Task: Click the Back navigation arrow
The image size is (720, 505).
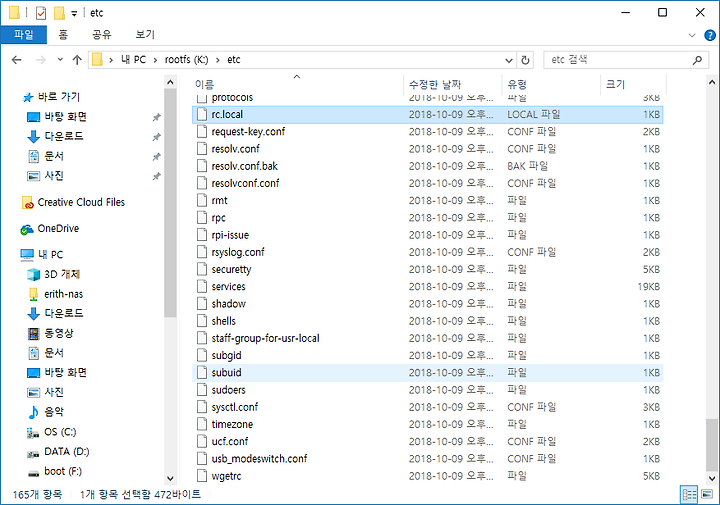Action: (x=17, y=60)
